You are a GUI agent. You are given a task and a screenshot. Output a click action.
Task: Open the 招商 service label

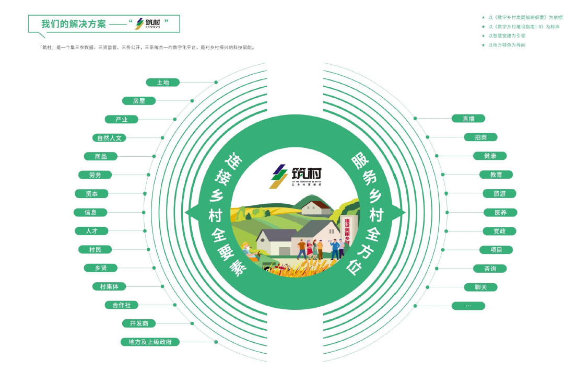(x=480, y=137)
